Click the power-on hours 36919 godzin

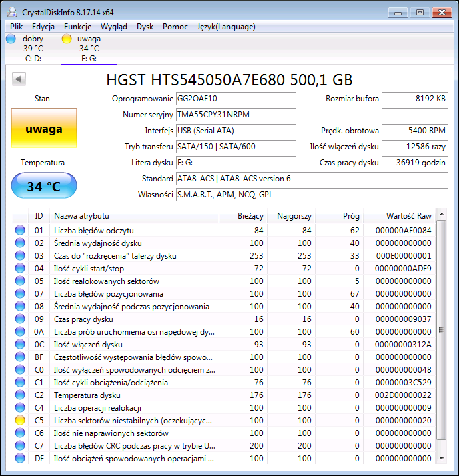[415, 163]
